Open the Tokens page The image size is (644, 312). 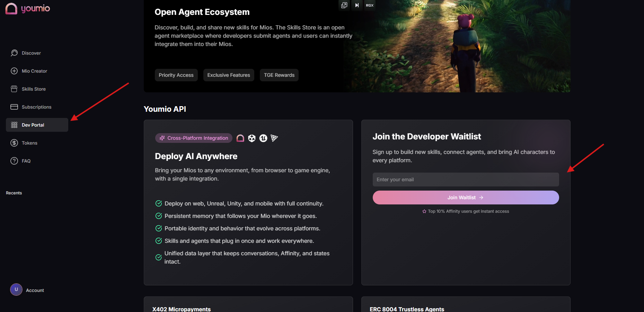[x=29, y=143]
